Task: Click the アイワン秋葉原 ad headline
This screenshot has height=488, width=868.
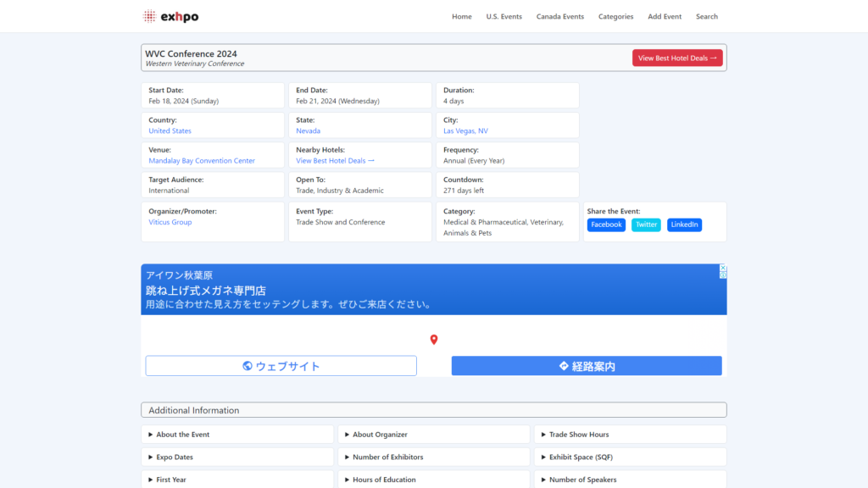Action: tap(179, 275)
